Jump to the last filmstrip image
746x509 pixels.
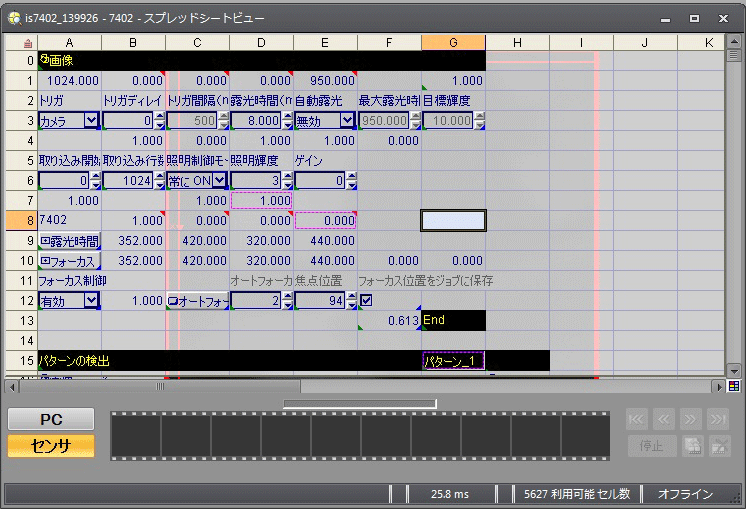tap(718, 420)
